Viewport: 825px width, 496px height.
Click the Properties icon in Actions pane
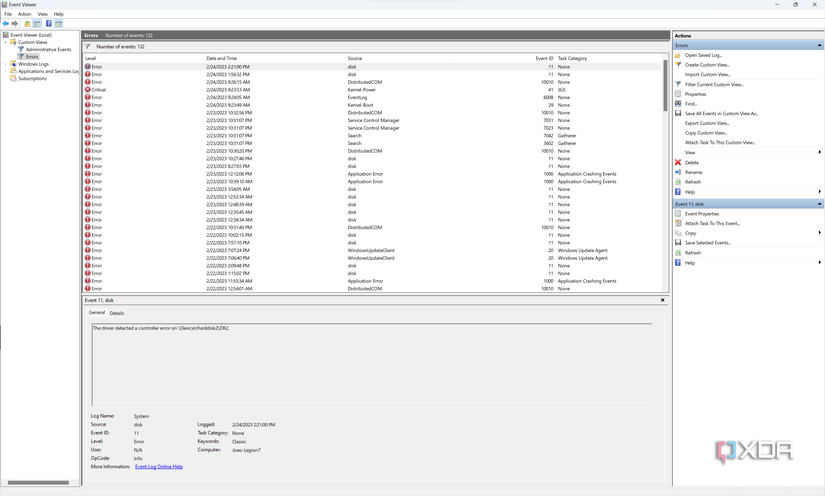678,94
